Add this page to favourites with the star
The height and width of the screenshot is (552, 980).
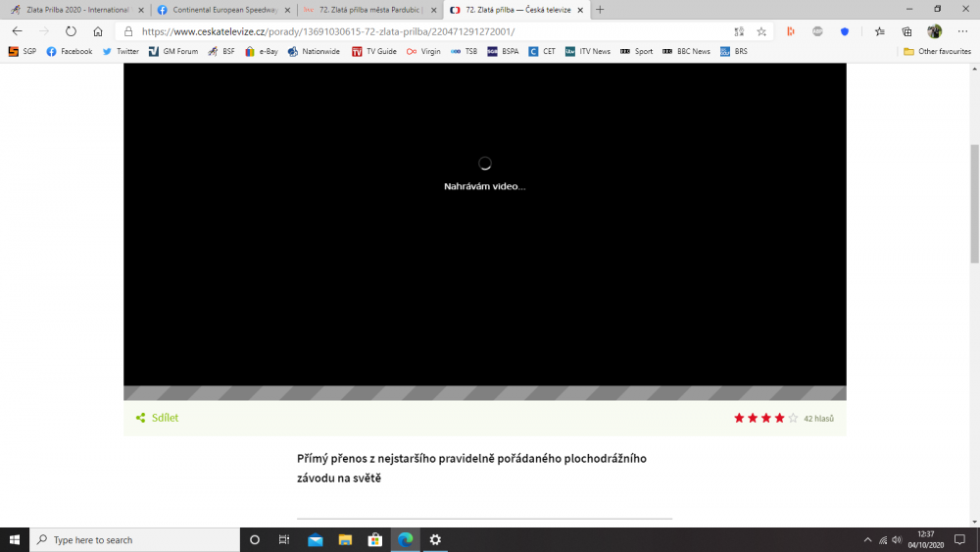click(x=761, y=31)
